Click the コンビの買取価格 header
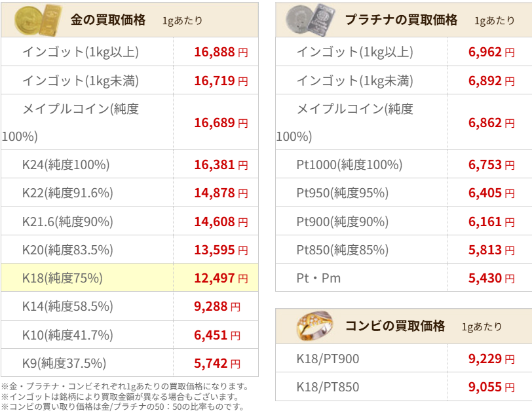 click(x=395, y=326)
